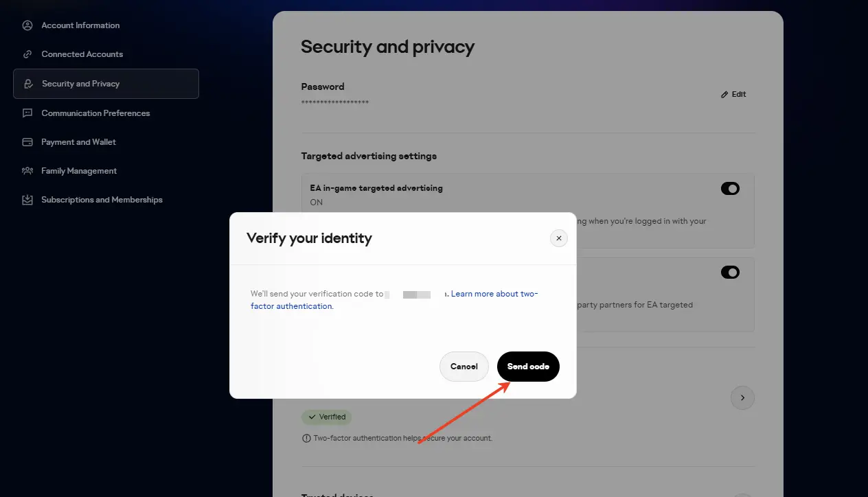This screenshot has width=868, height=497.
Task: Click the Edit password link
Action: click(739, 95)
